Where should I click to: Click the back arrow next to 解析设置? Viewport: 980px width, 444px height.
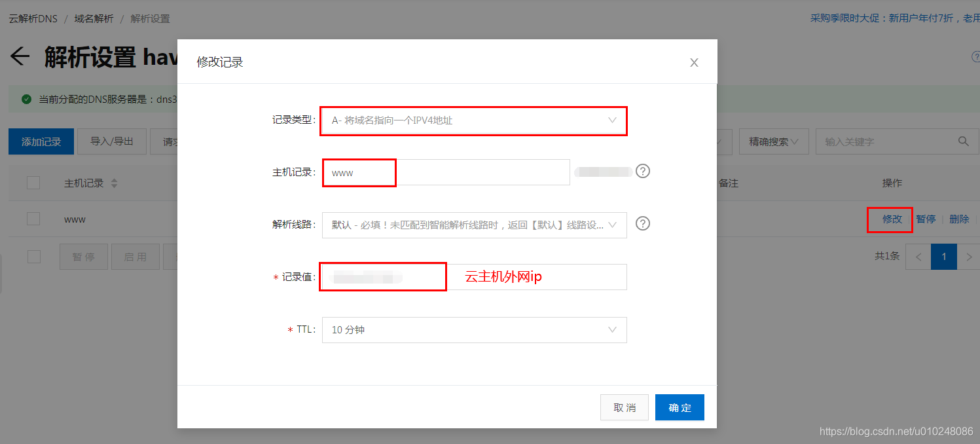tap(20, 56)
